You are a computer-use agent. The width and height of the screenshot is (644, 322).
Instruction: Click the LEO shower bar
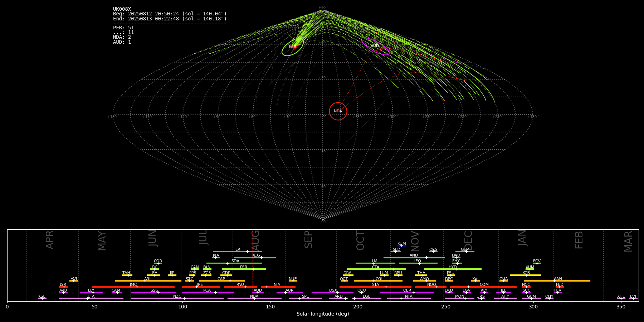click(x=418, y=263)
